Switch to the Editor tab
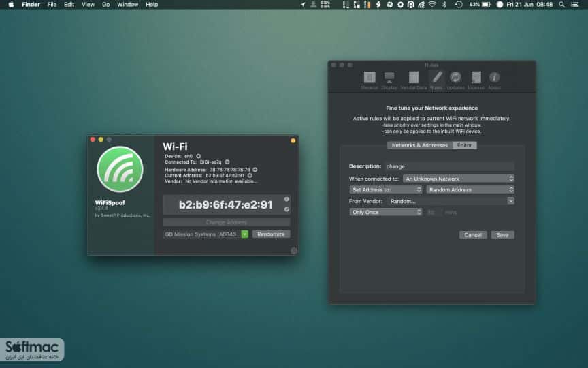Screen dimensions: 588x368 pyautogui.click(x=465, y=145)
